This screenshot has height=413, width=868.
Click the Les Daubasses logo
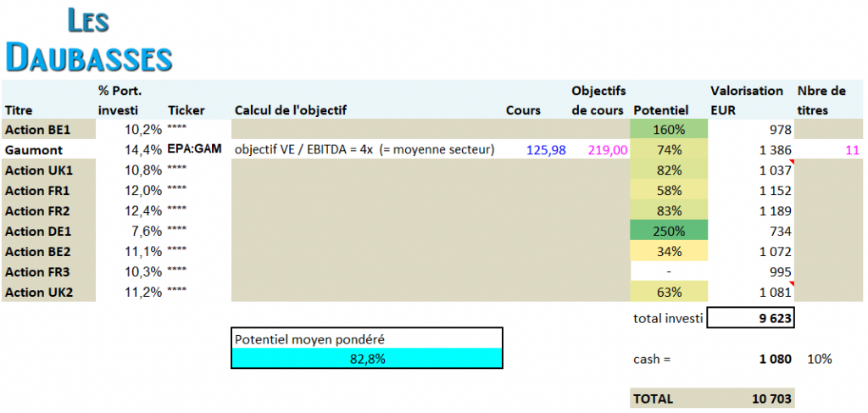89,41
